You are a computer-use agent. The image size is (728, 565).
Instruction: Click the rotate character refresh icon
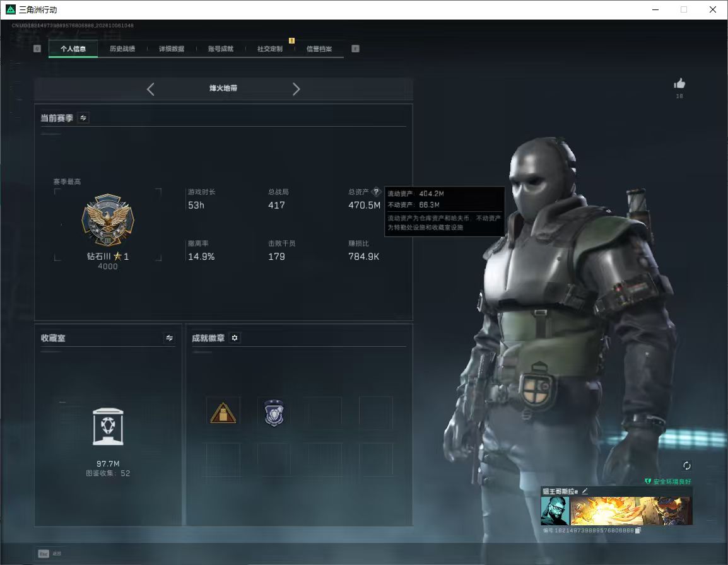pos(686,465)
